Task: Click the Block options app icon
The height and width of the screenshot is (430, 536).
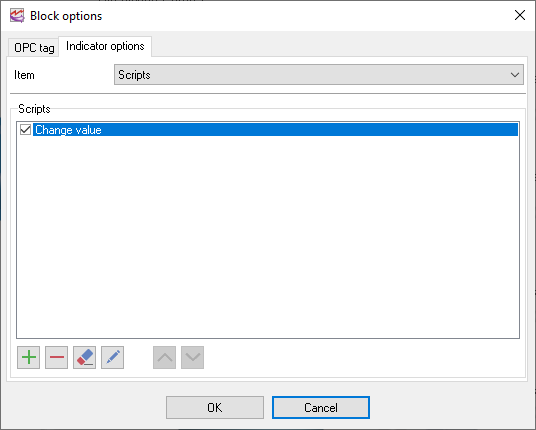Action: point(17,16)
